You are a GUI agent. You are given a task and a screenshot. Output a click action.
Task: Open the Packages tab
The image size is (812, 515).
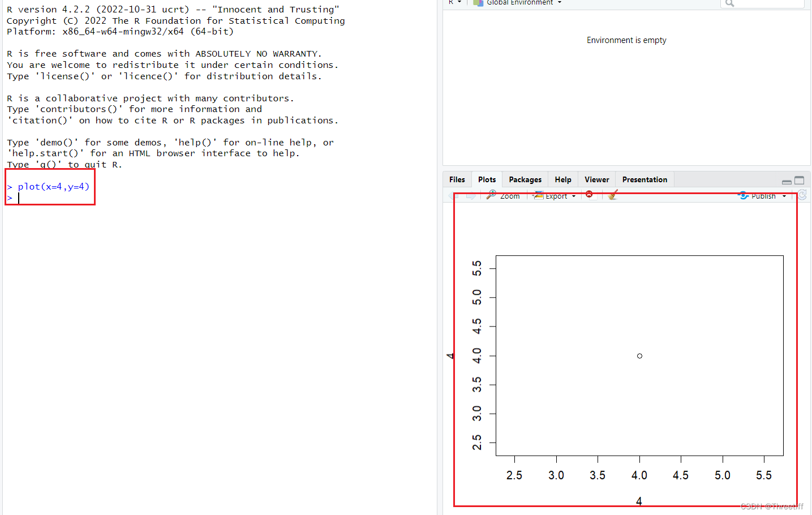[525, 179]
